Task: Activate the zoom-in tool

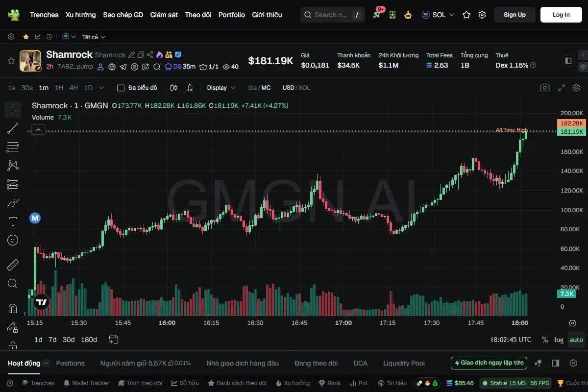Action: tap(13, 283)
